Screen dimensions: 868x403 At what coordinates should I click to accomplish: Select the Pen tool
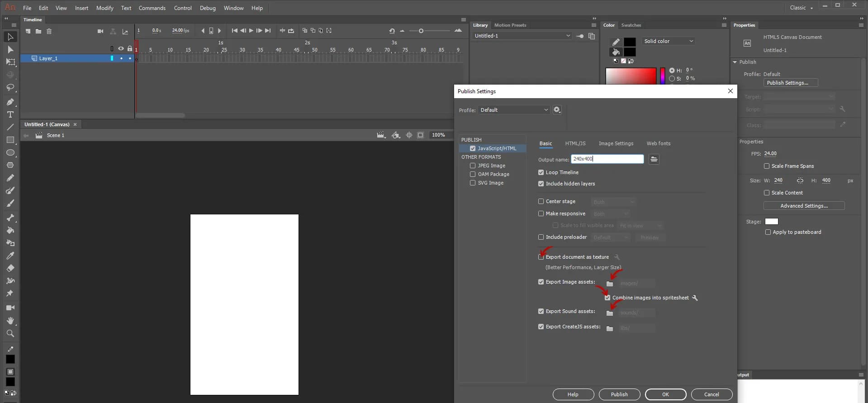[x=10, y=102]
